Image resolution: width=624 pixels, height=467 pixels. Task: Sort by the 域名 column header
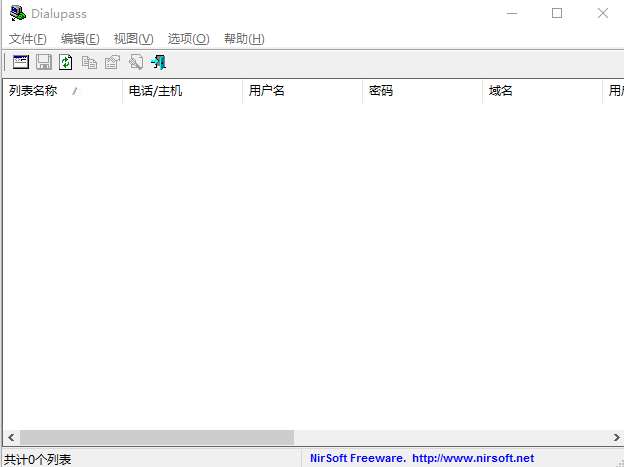click(x=542, y=91)
